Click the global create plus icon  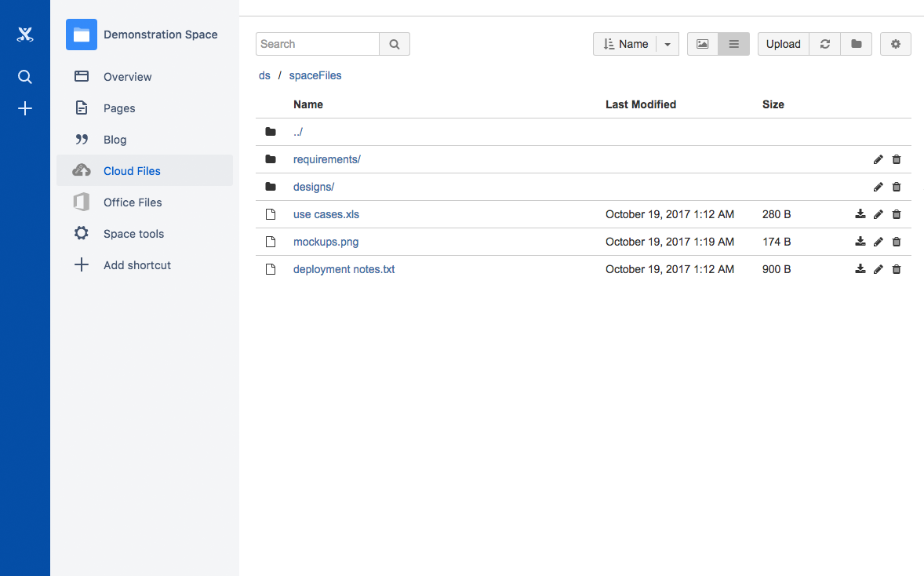click(25, 108)
